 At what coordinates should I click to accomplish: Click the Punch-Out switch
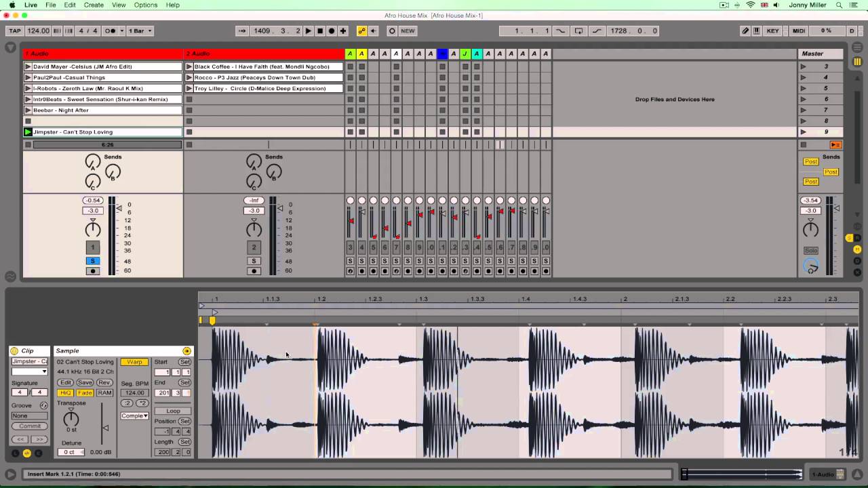click(597, 30)
